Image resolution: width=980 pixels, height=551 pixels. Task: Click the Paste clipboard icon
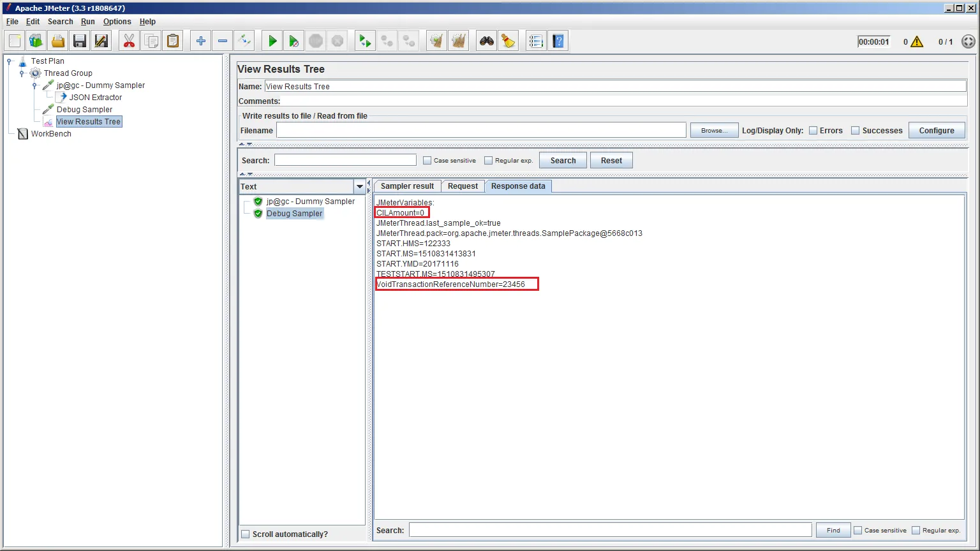173,41
